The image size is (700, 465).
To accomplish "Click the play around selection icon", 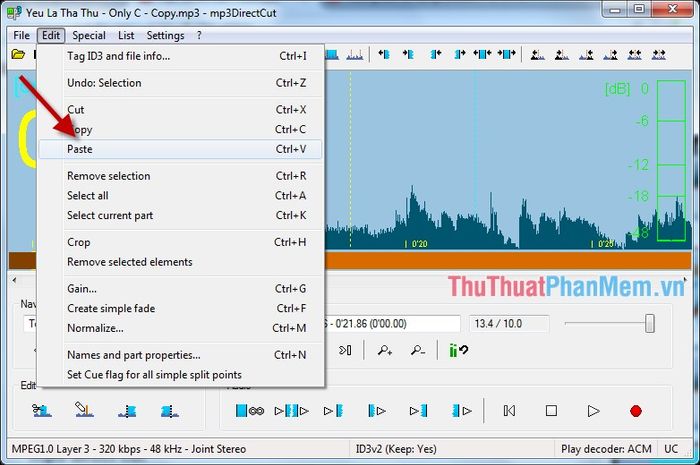I will 292,411.
